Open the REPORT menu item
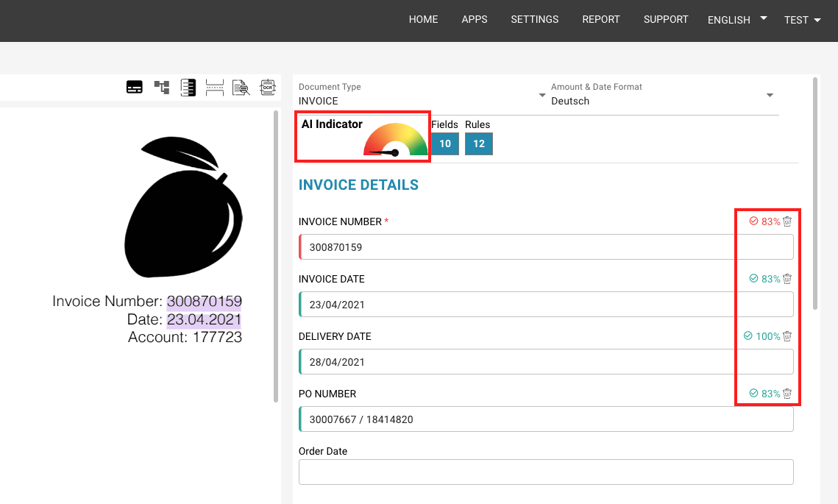This screenshot has height=504, width=838. [600, 19]
